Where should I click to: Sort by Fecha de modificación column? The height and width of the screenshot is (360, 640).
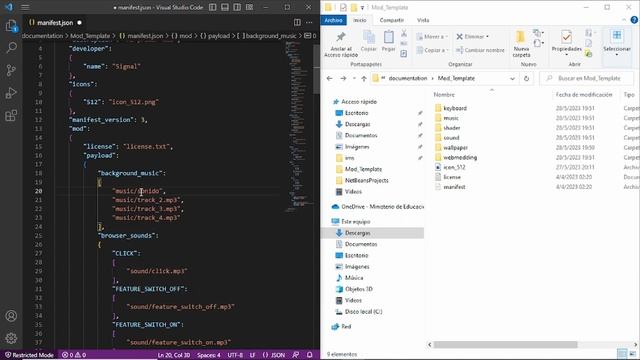584,95
